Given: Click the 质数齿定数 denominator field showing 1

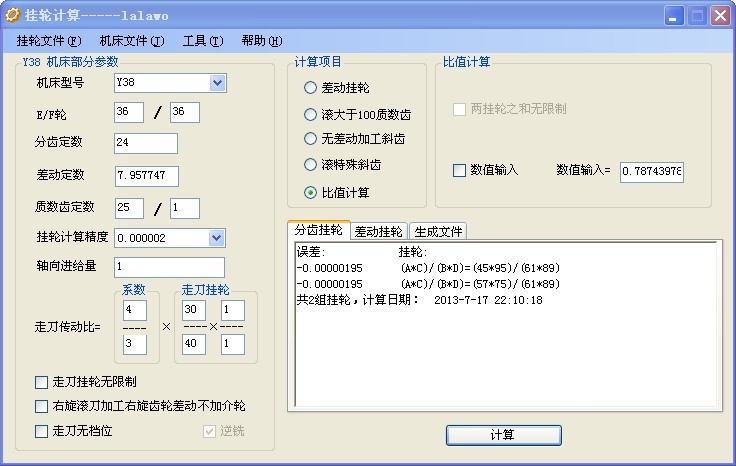Looking at the screenshot, I should [x=184, y=208].
